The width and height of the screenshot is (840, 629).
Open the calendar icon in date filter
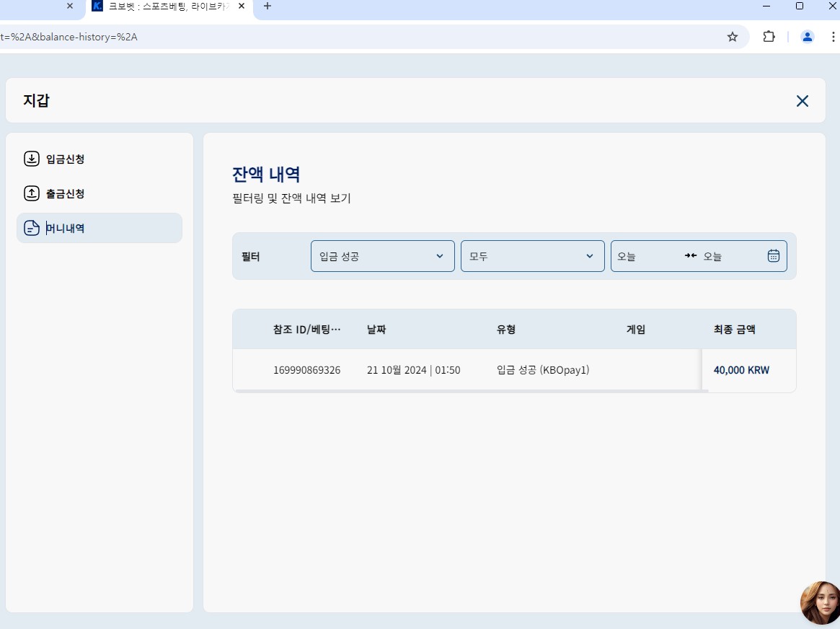(773, 256)
